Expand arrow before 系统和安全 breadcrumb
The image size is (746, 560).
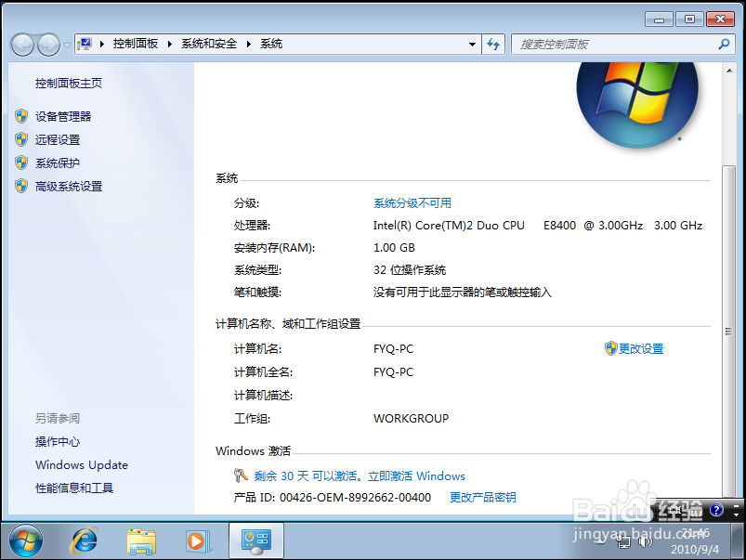click(x=170, y=45)
